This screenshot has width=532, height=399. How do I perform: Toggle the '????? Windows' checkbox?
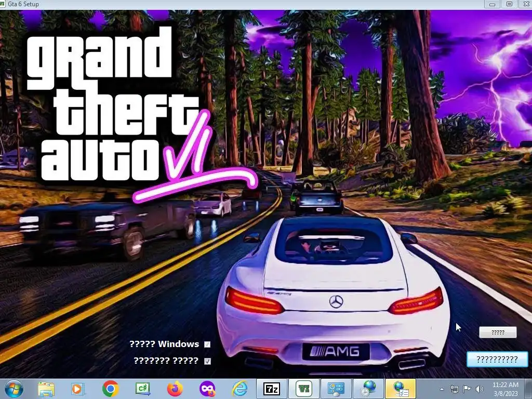(207, 344)
